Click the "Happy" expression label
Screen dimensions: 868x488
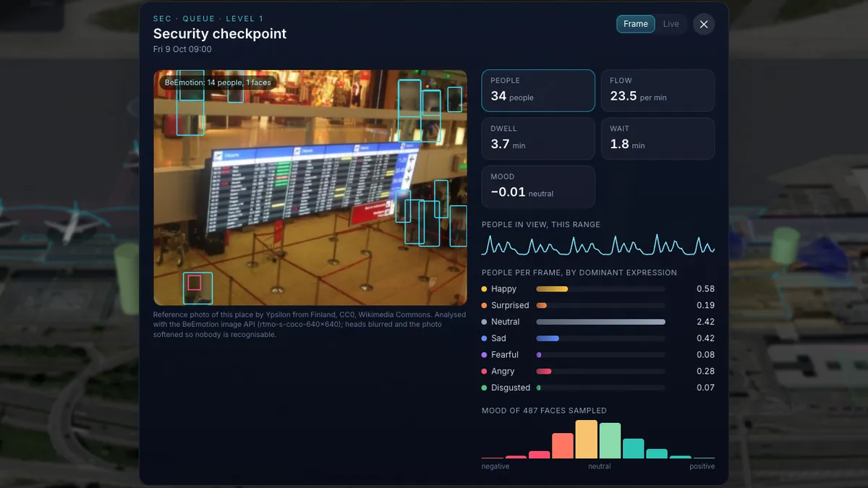[x=503, y=289]
